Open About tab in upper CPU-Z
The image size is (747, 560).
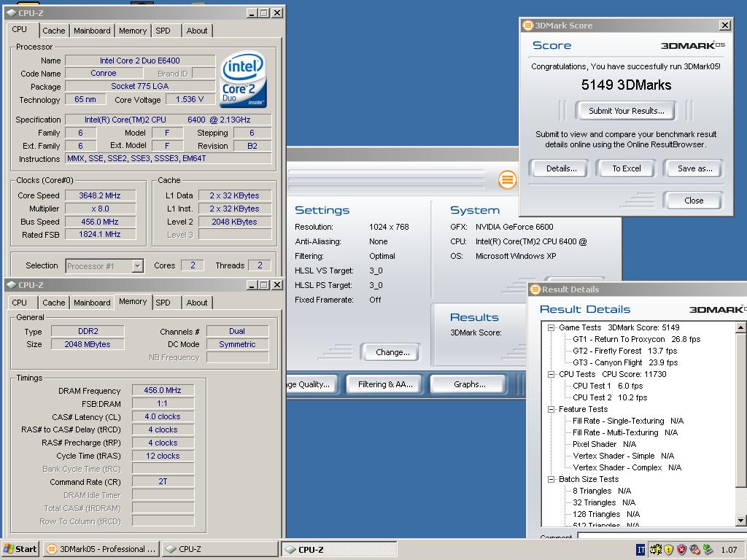click(197, 31)
